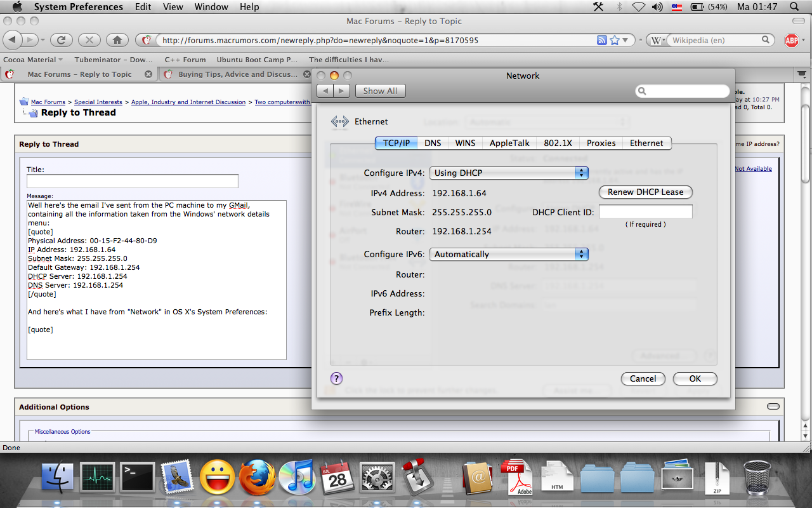Click RSS feed icon in address bar
Image resolution: width=812 pixels, height=508 pixels.
tap(602, 40)
